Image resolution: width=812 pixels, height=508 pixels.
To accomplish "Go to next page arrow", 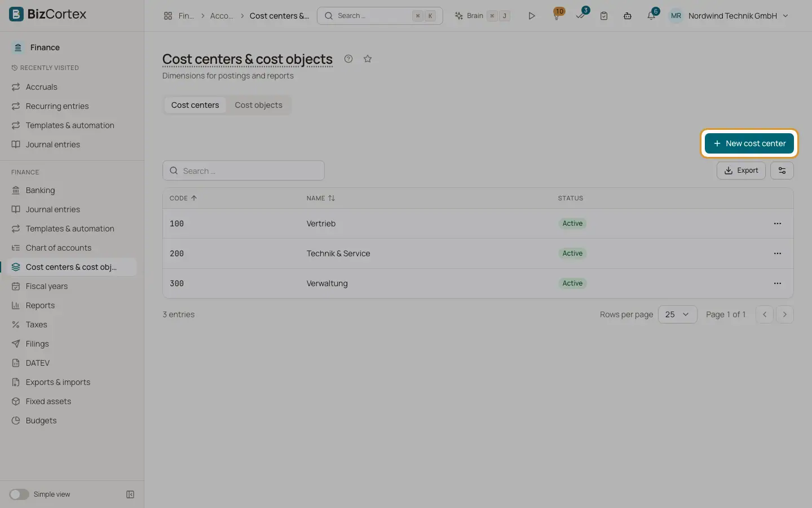I will (x=785, y=314).
